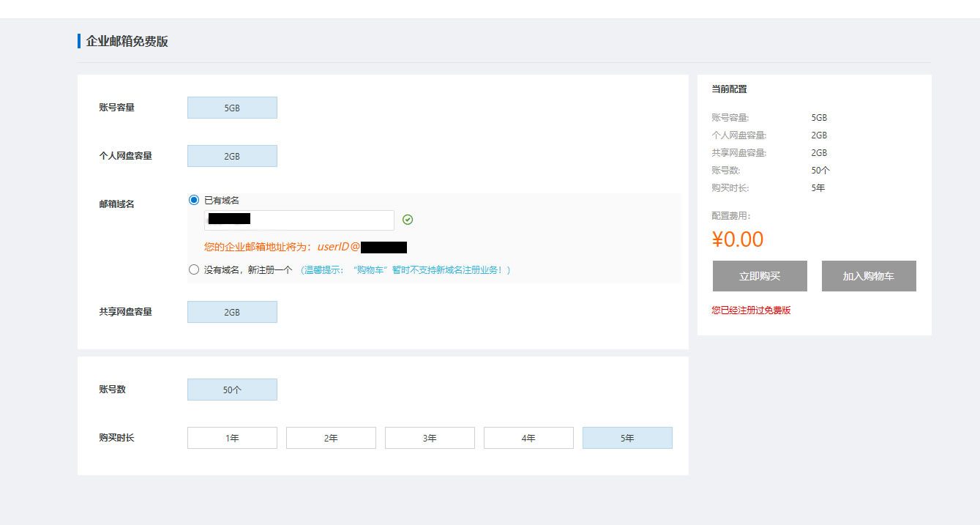Set purchase duration to 1年
Image resolution: width=980 pixels, height=525 pixels.
tap(232, 438)
